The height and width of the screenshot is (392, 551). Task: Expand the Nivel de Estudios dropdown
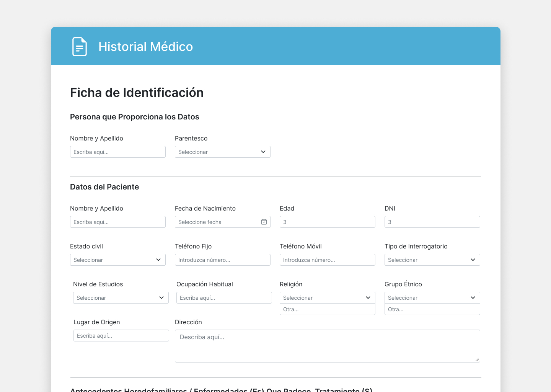point(121,298)
